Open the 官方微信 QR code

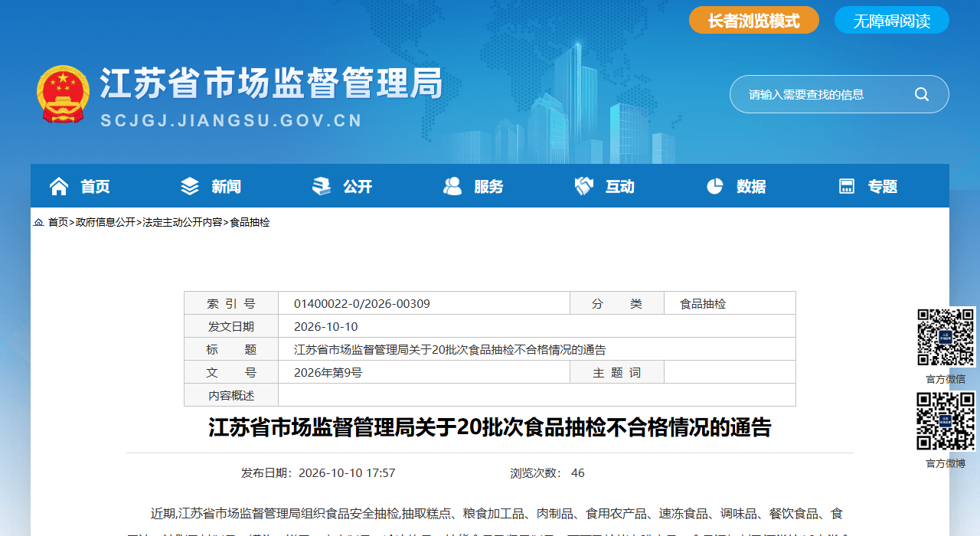[946, 337]
